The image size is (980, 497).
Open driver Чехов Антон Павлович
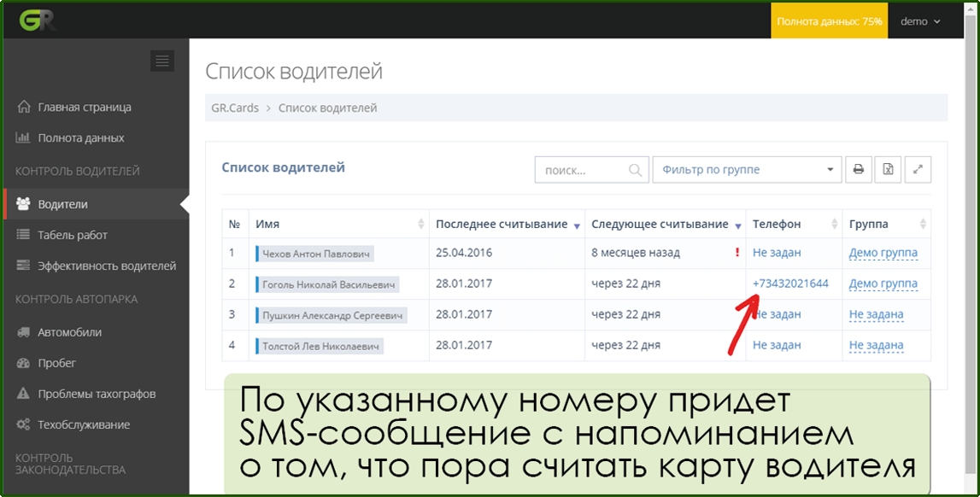[x=315, y=254]
